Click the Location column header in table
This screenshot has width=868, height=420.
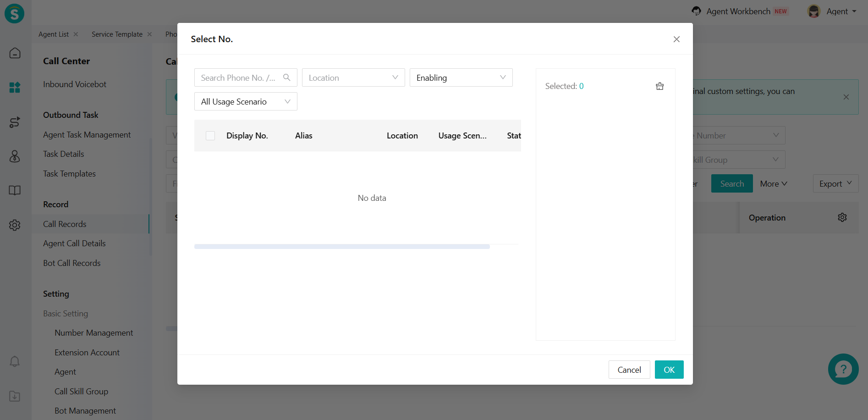[x=402, y=136]
